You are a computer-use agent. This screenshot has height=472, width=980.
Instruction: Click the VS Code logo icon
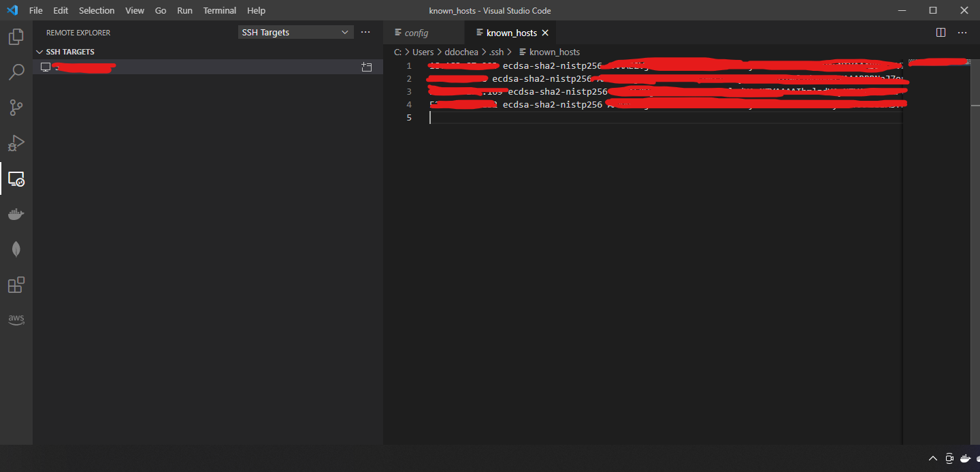(x=12, y=10)
